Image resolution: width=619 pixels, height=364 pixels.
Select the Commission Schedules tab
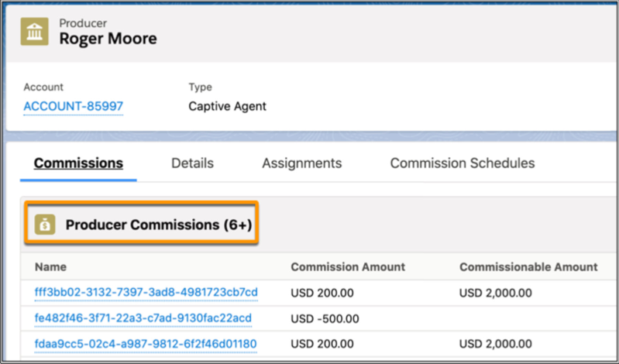click(x=463, y=163)
